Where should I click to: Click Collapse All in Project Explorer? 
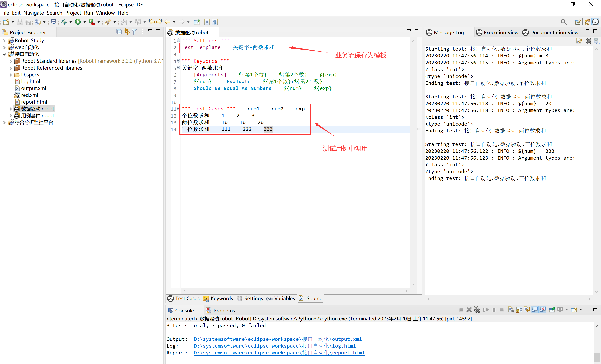(119, 32)
